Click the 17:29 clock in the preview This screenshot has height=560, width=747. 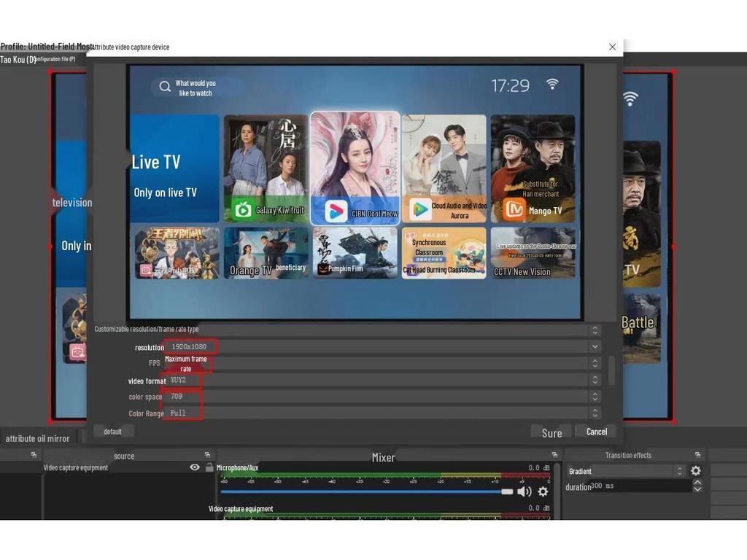tap(510, 86)
